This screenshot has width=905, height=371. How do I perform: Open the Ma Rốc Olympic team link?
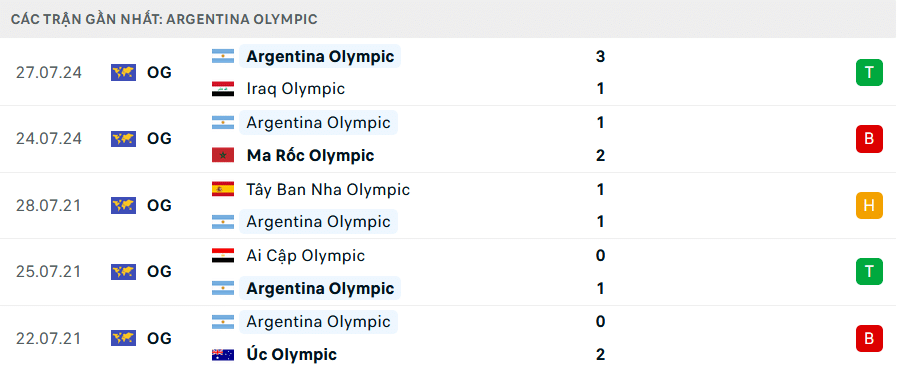(x=311, y=155)
